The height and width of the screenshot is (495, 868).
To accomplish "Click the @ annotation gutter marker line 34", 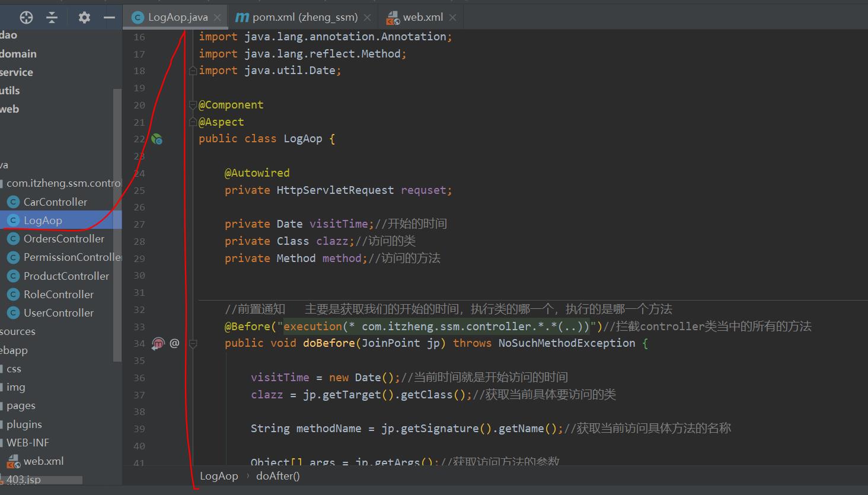I will point(174,343).
